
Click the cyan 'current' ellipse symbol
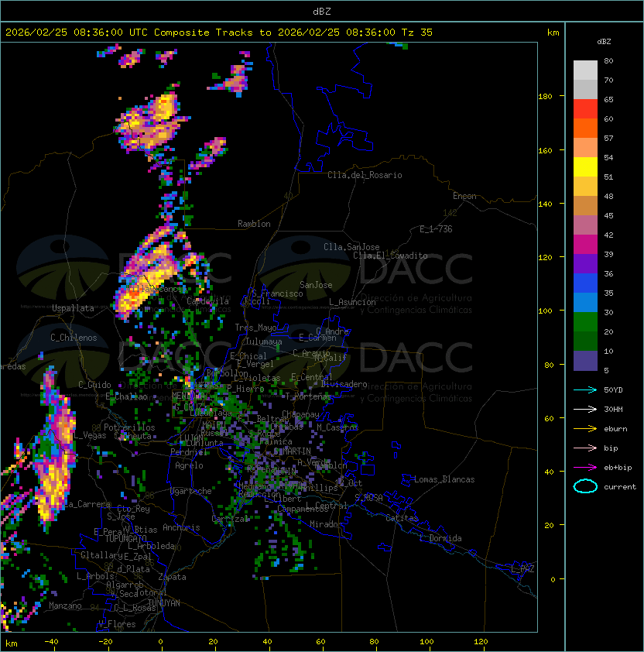[585, 486]
